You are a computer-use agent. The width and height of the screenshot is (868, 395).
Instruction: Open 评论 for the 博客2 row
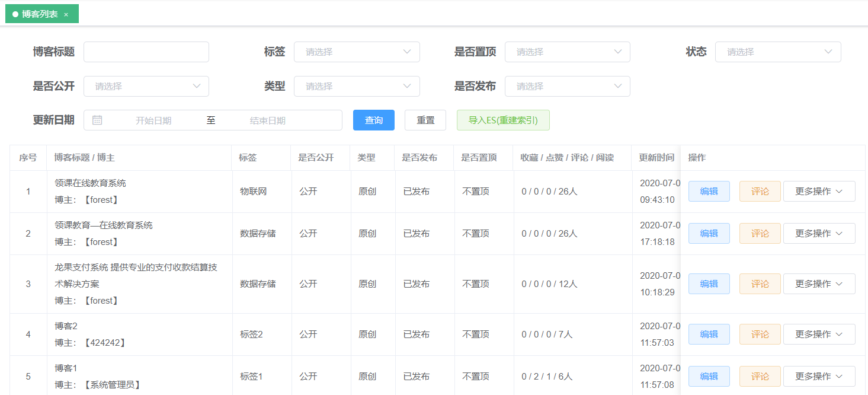pyautogui.click(x=760, y=335)
